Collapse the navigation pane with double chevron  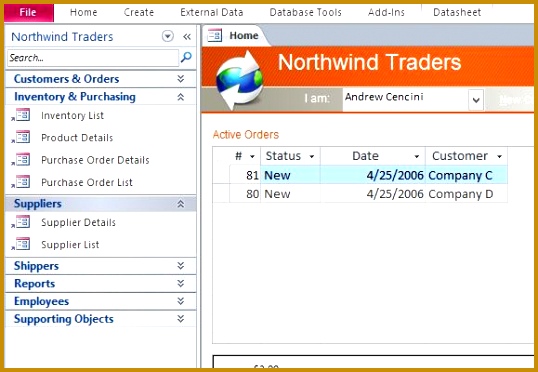[187, 36]
